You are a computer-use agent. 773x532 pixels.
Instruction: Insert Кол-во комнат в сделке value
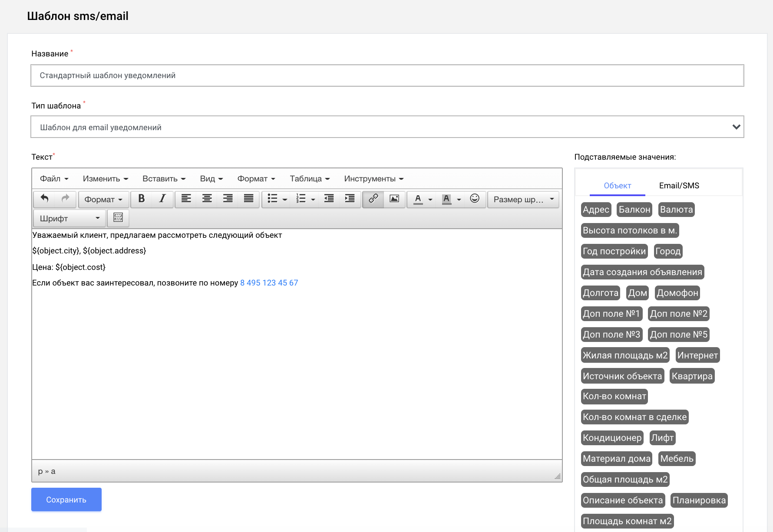[x=634, y=417]
